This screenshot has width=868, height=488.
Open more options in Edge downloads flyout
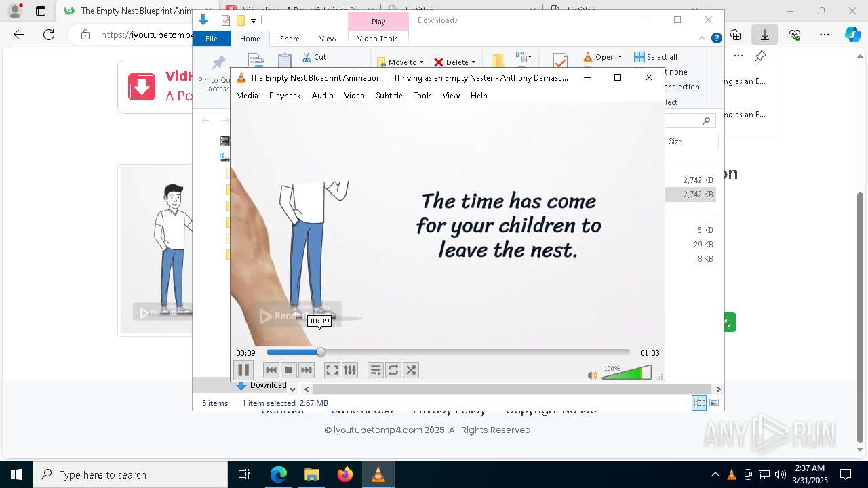[x=738, y=56]
